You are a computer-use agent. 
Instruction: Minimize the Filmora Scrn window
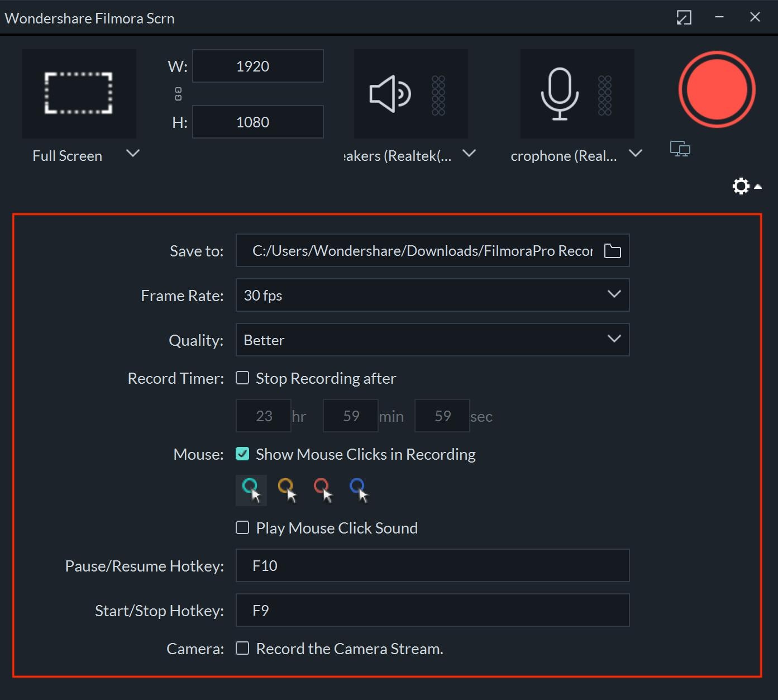point(719,17)
